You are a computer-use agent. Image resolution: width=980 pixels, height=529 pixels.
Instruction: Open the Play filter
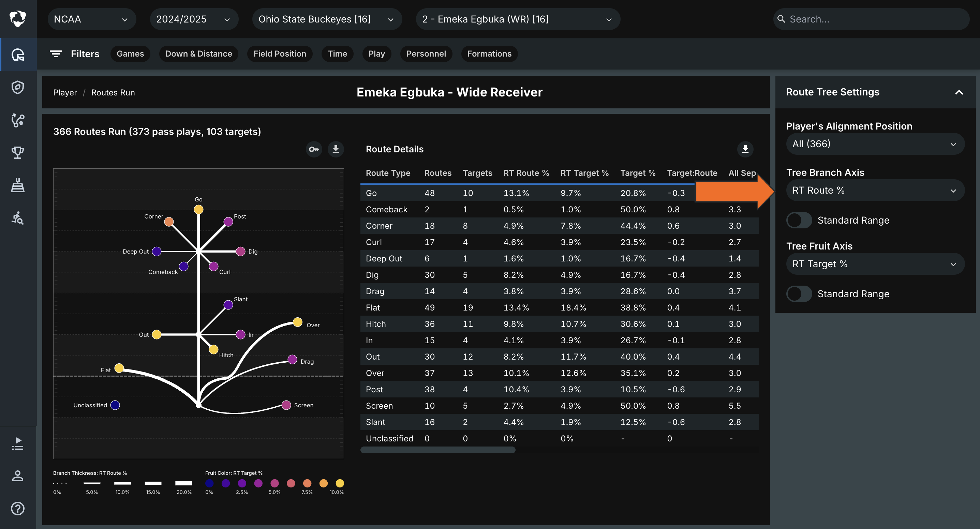point(377,54)
